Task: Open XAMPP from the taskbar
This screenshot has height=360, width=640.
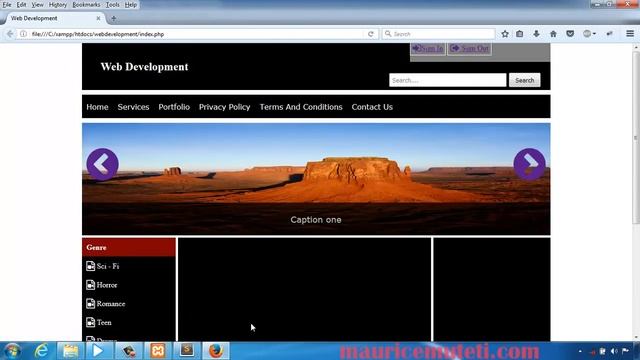Action: (x=158, y=351)
